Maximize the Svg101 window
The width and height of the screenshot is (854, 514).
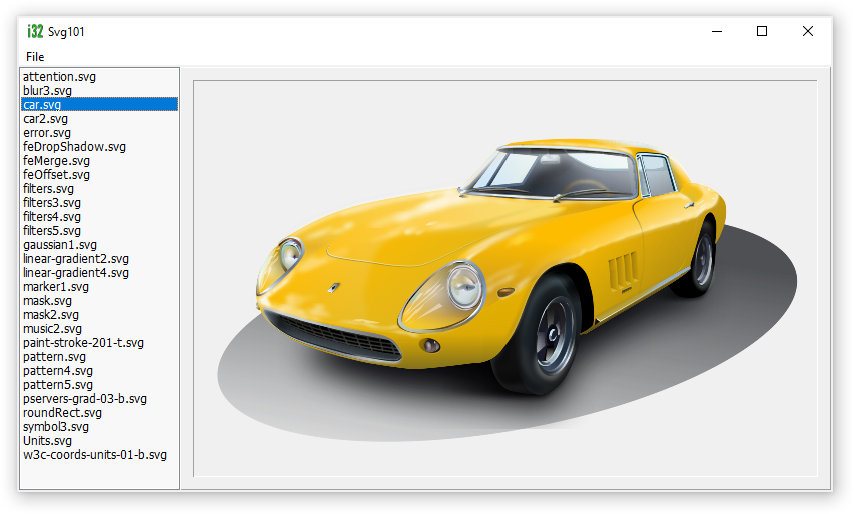[x=762, y=31]
